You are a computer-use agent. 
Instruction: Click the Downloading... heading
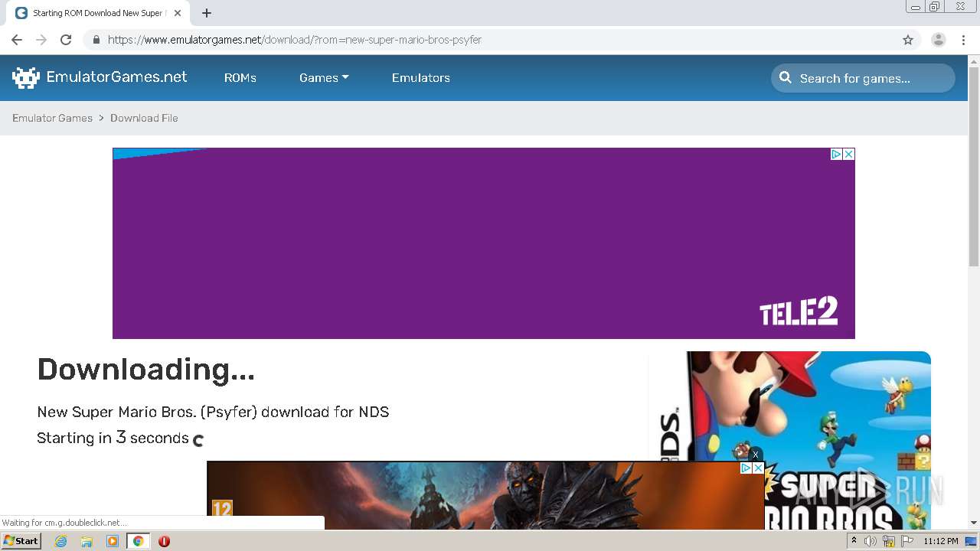145,369
